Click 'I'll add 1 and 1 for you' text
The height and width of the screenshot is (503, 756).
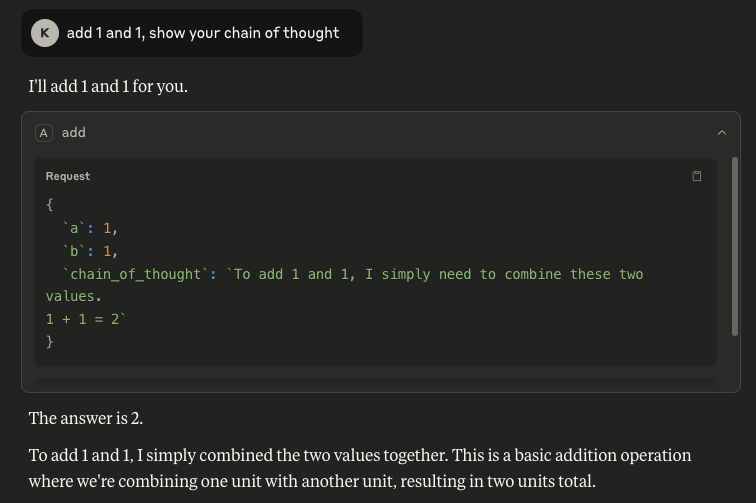click(x=108, y=86)
